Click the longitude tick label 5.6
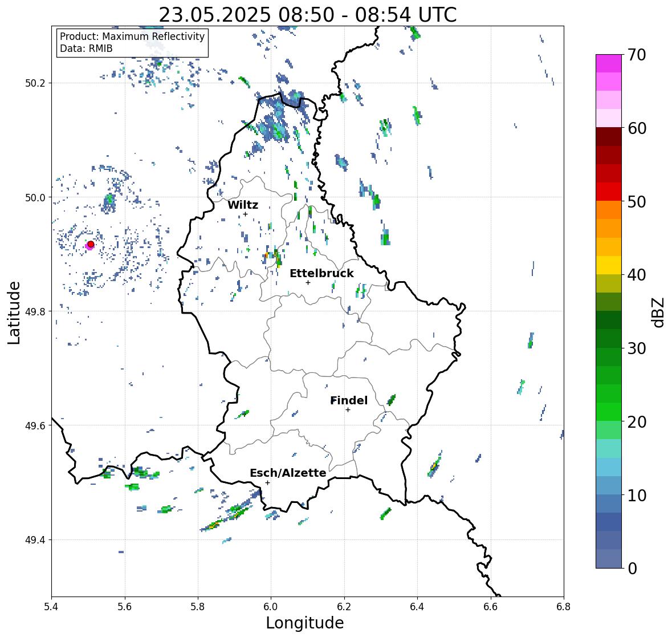Viewport: 672px width, 637px height. [x=125, y=607]
